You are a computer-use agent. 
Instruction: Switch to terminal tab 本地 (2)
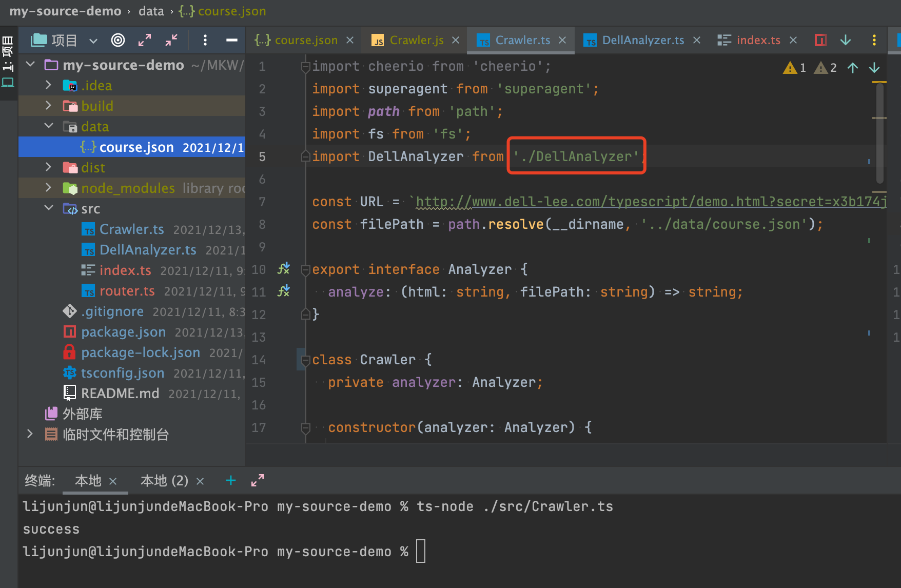point(164,481)
